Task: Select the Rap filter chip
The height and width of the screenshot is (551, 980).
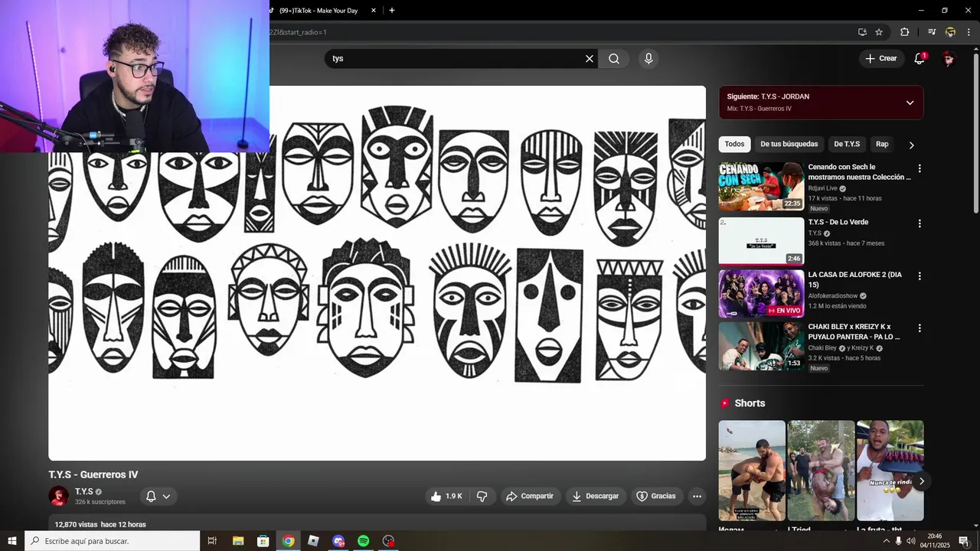Action: click(882, 144)
